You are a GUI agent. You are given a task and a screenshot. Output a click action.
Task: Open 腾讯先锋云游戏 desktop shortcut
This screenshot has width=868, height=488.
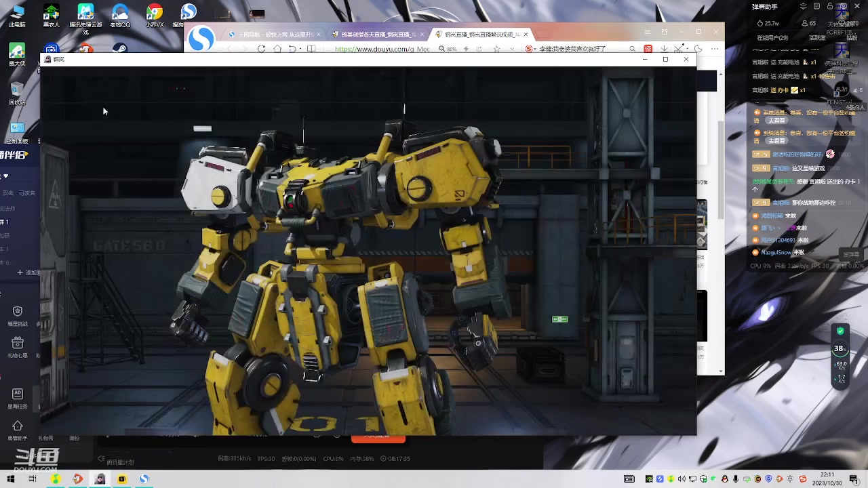coord(85,18)
